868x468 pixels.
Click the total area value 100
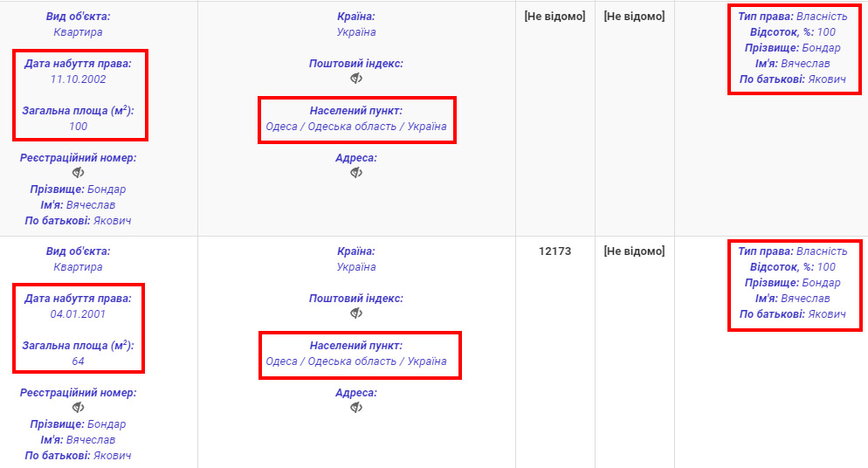click(x=79, y=127)
